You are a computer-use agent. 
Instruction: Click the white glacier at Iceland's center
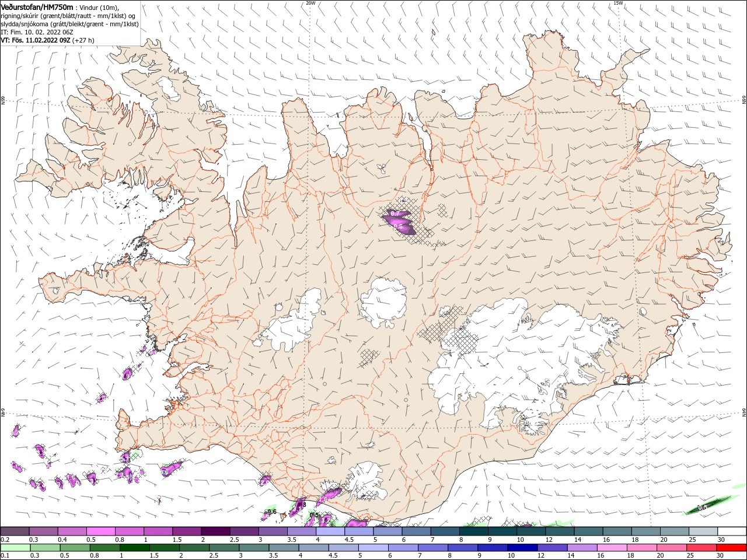[x=384, y=302]
